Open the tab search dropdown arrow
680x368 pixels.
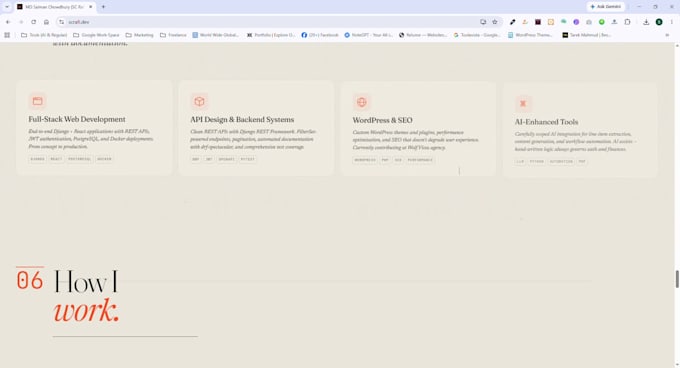click(7, 7)
